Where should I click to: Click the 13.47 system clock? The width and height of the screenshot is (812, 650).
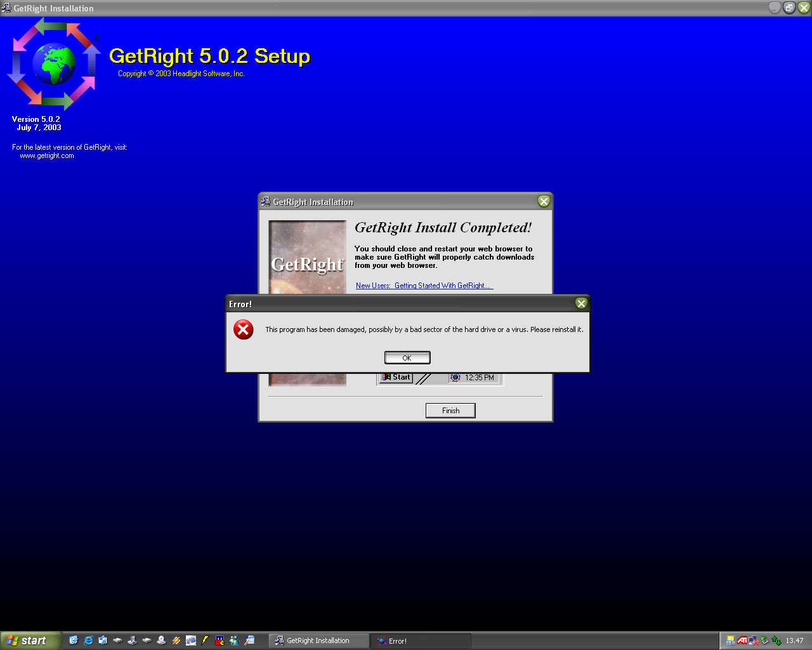(x=795, y=640)
